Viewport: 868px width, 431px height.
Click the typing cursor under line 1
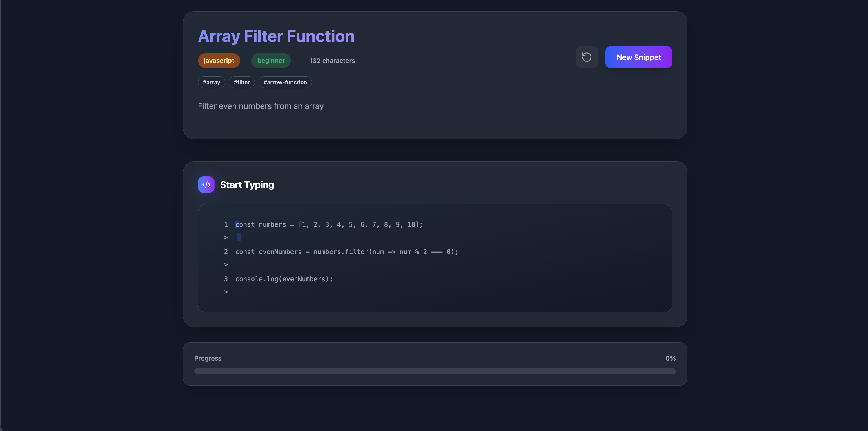[239, 238]
